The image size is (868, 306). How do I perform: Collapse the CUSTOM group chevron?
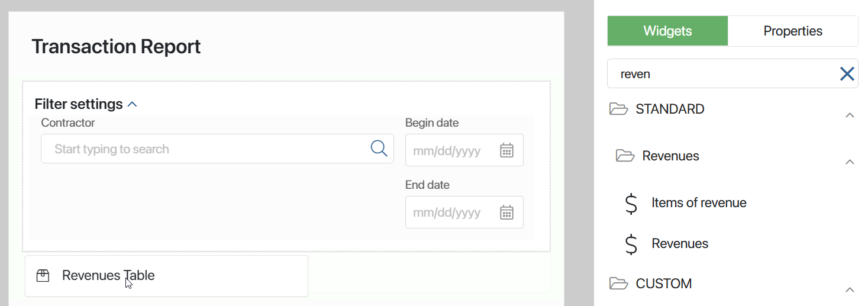coord(850,290)
